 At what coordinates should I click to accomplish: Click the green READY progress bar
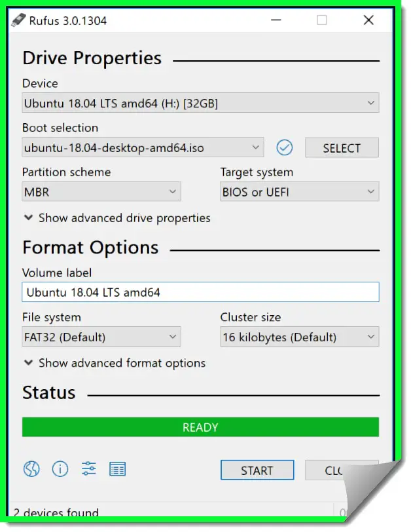[x=200, y=427]
